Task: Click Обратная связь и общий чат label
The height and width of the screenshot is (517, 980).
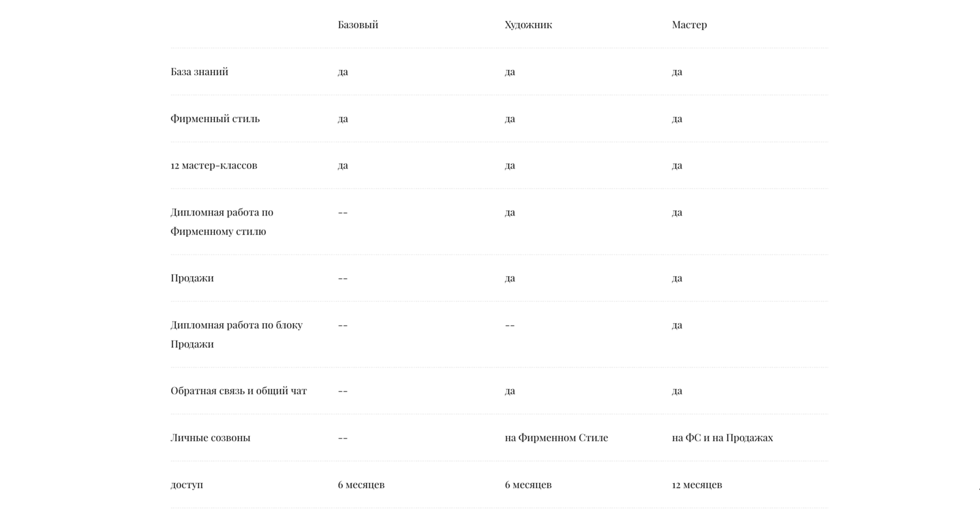Action: [238, 391]
